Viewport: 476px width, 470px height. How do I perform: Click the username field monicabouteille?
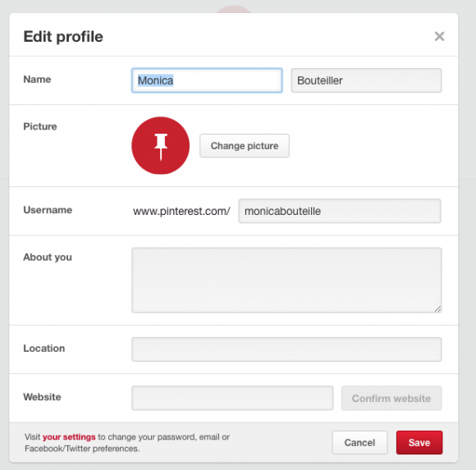click(x=340, y=211)
